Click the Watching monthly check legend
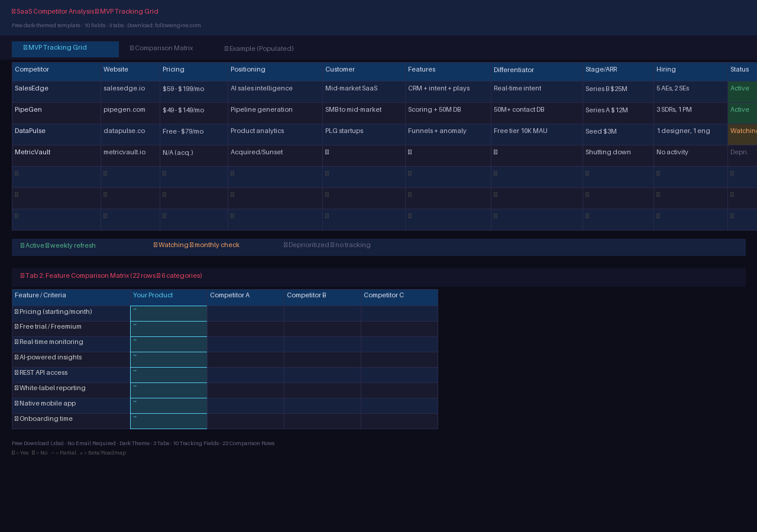The image size is (757, 532). point(196,245)
